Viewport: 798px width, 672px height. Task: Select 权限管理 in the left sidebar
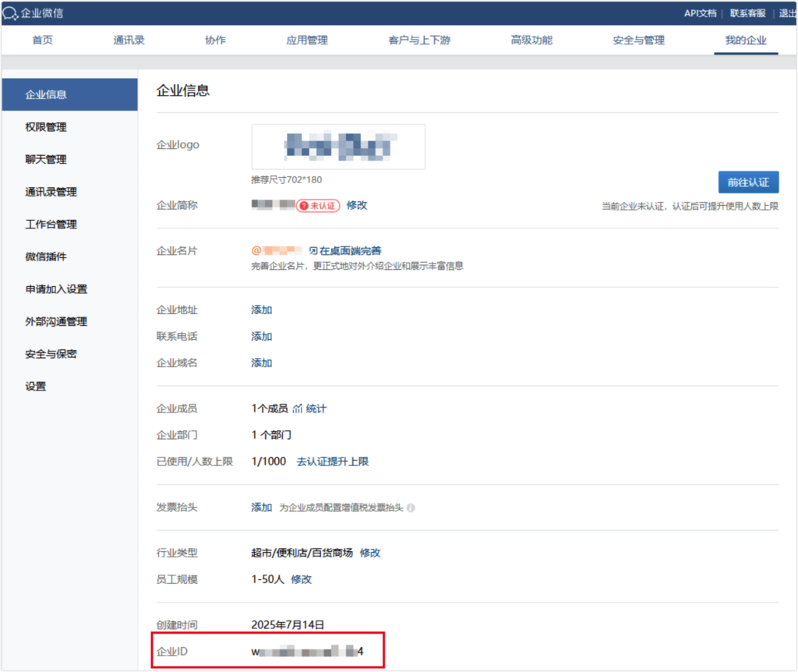tap(46, 127)
